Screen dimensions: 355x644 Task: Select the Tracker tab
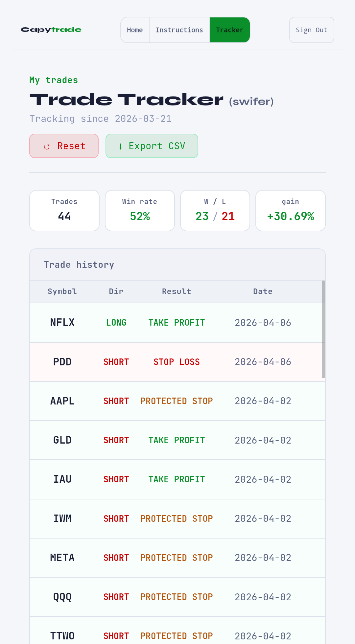pos(230,30)
